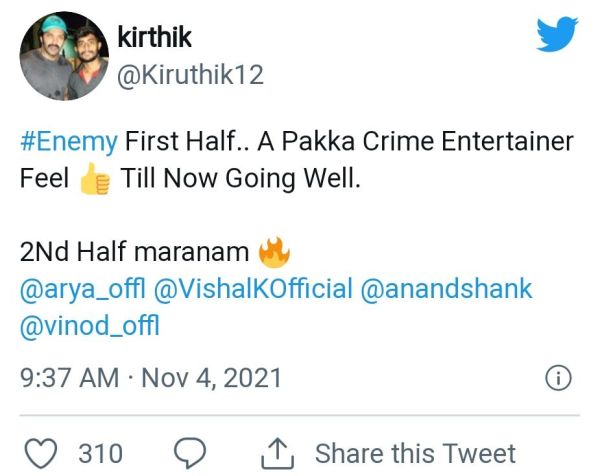Screen dimensions: 600x476
Task: Open the @Kiruthik12 handle
Action: click(191, 75)
